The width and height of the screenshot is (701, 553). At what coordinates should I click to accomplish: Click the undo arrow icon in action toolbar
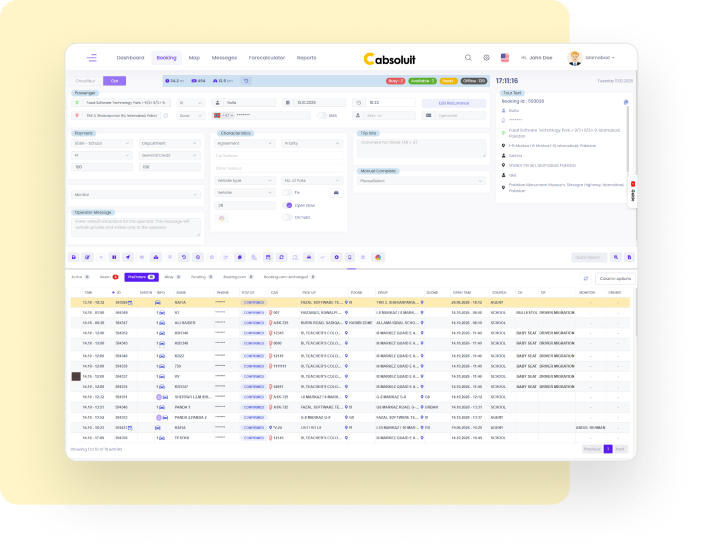click(x=184, y=257)
